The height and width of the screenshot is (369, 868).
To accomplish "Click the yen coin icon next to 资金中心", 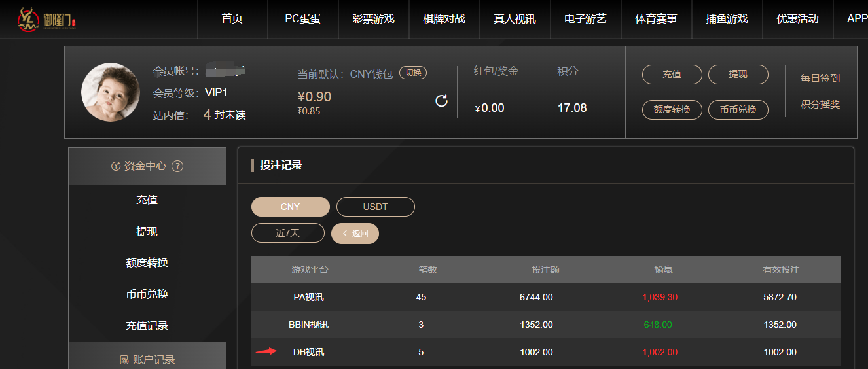I will [116, 166].
